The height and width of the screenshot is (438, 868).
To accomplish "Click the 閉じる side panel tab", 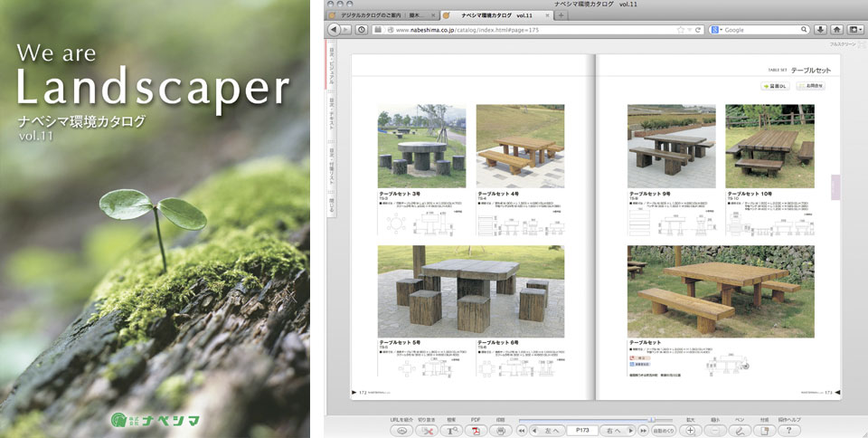I will click(332, 205).
